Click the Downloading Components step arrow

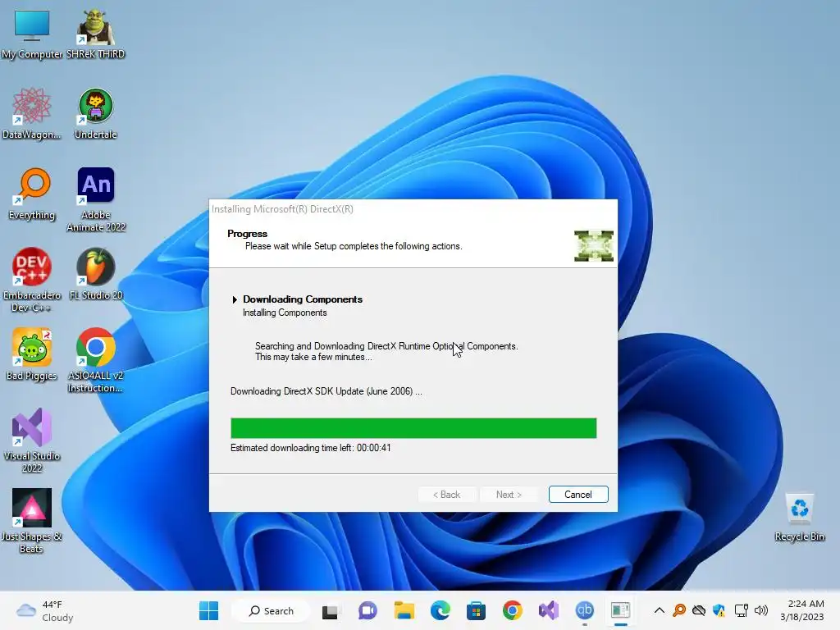tap(235, 299)
